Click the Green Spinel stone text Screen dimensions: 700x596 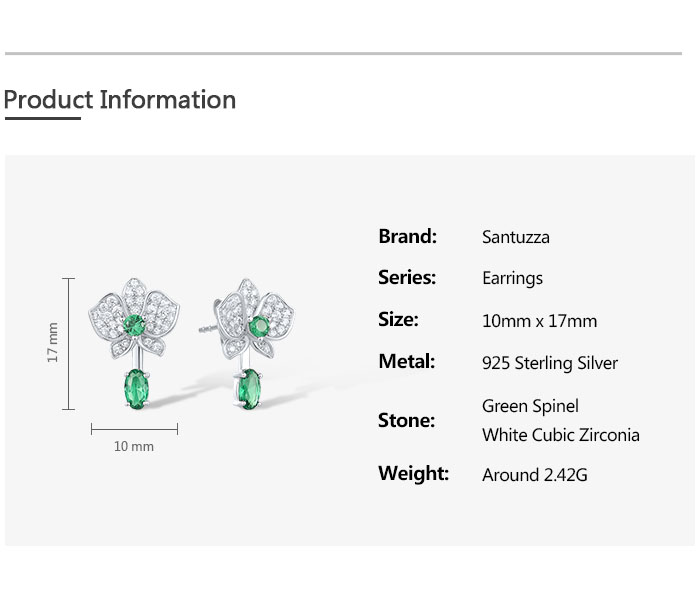point(530,406)
